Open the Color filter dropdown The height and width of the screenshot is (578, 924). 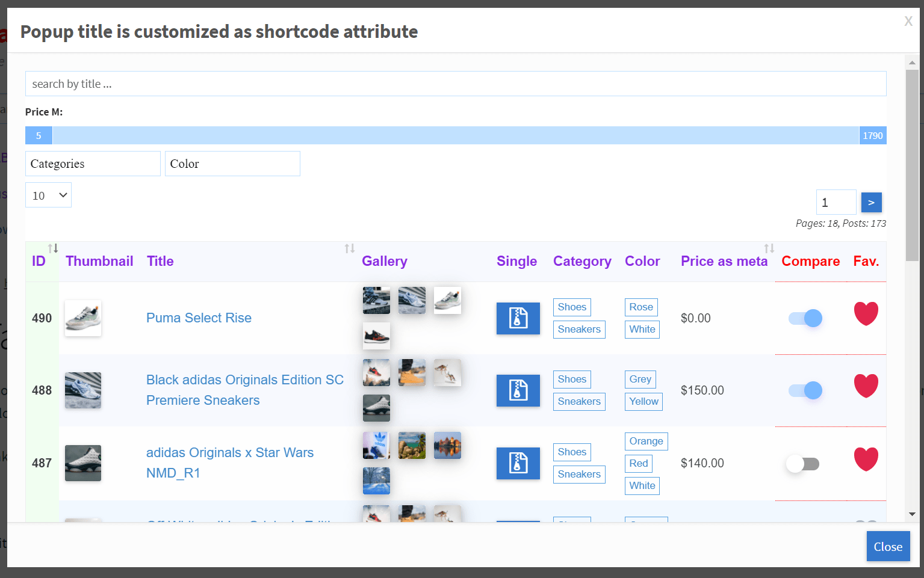pos(232,164)
